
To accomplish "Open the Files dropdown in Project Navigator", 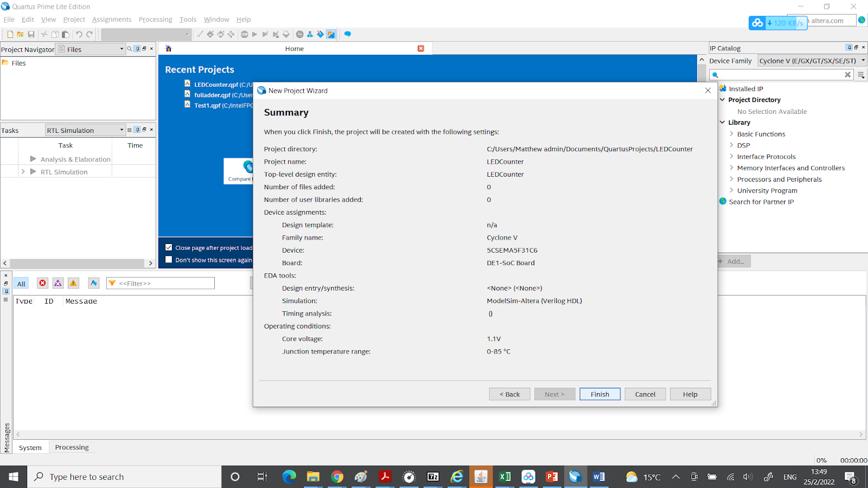I will click(92, 49).
